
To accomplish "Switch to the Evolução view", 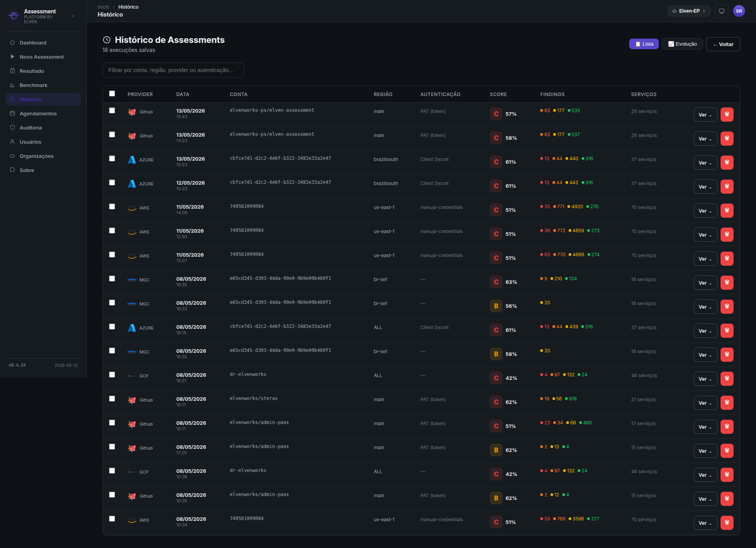I will 682,44.
